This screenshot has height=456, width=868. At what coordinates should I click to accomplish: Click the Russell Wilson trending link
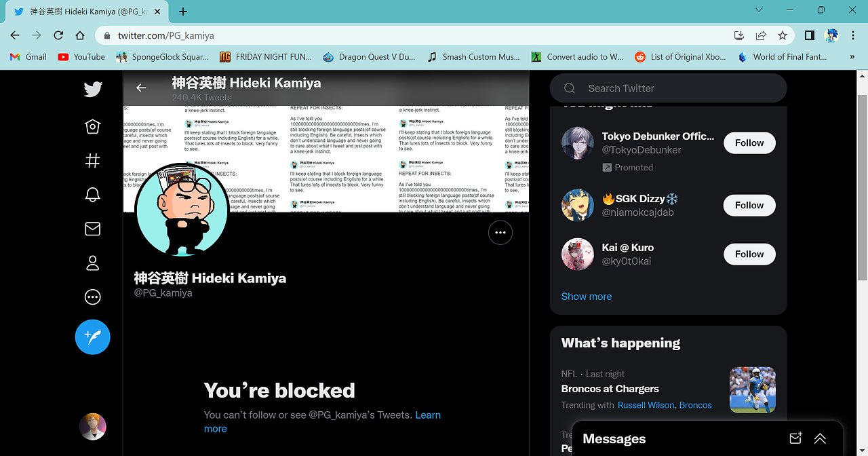[x=646, y=405]
